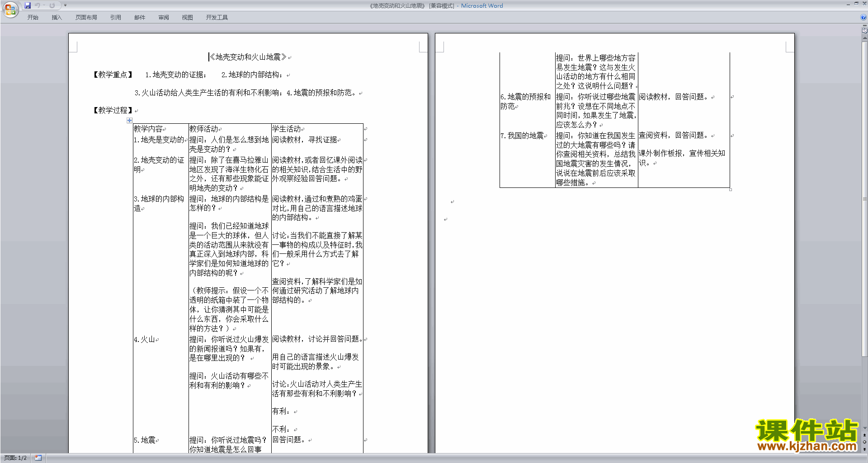Click the vertical scrollbar down arrow
This screenshot has height=463, width=868.
[865, 428]
